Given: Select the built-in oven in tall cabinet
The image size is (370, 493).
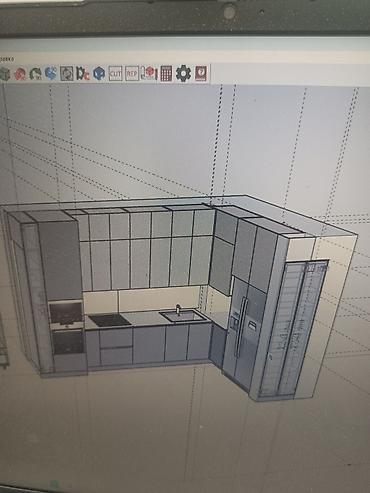Looking at the screenshot, I should (x=68, y=342).
